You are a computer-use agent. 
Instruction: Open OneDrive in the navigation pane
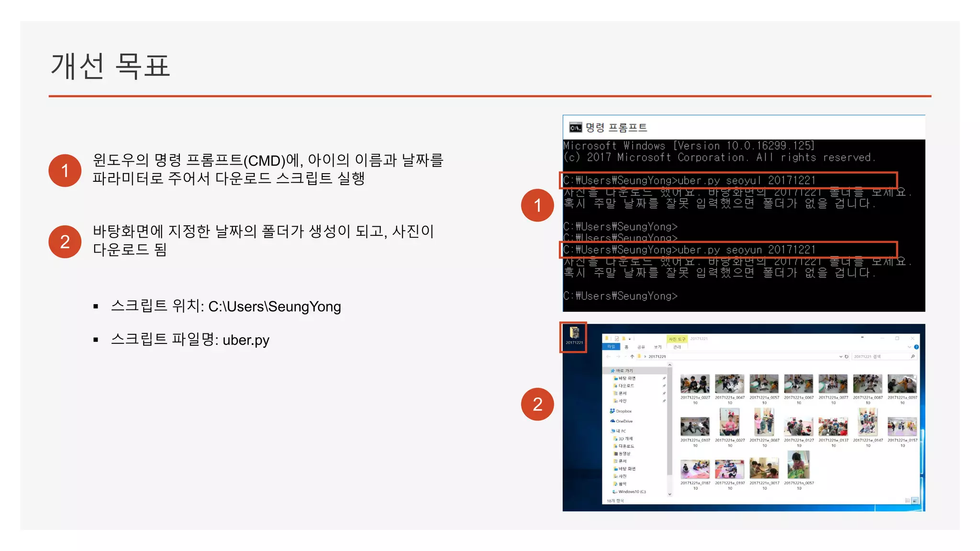pyautogui.click(x=624, y=421)
